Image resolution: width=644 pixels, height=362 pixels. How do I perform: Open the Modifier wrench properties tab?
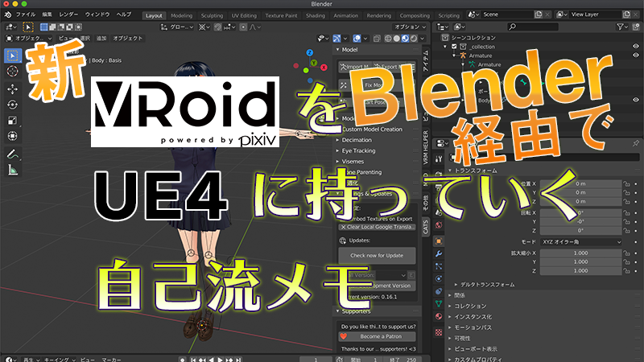[x=438, y=253]
